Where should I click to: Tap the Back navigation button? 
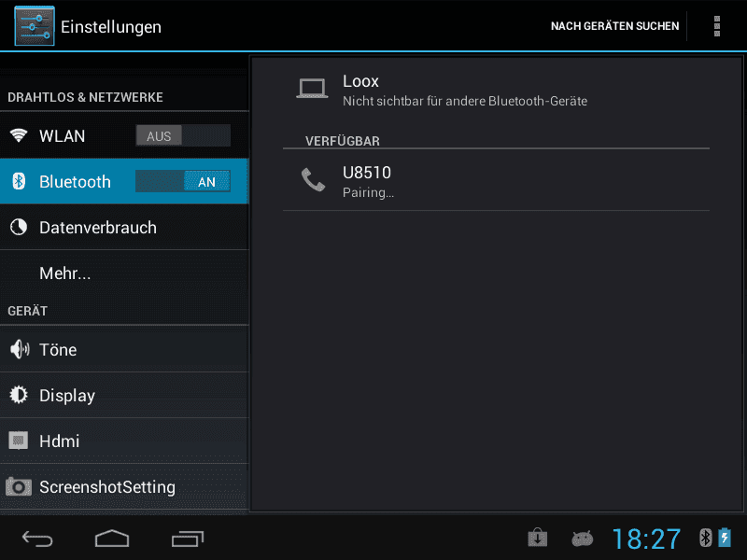[x=37, y=539]
